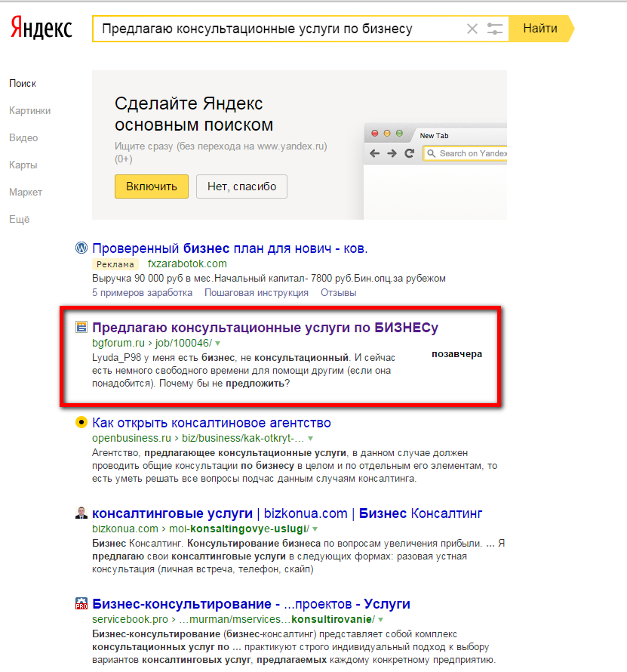This screenshot has height=672, width=627.
Task: Switch to Видео search section
Action: point(23,138)
